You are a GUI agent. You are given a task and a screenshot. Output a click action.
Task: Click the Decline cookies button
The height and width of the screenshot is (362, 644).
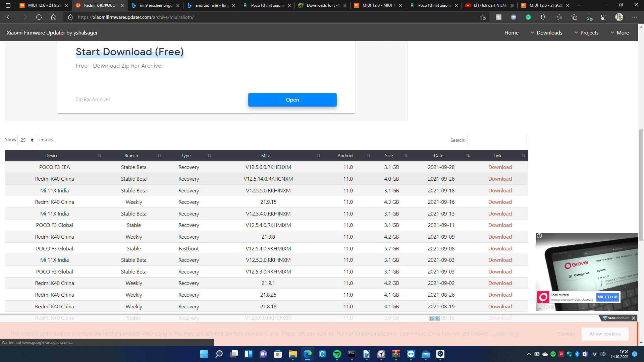(x=566, y=334)
